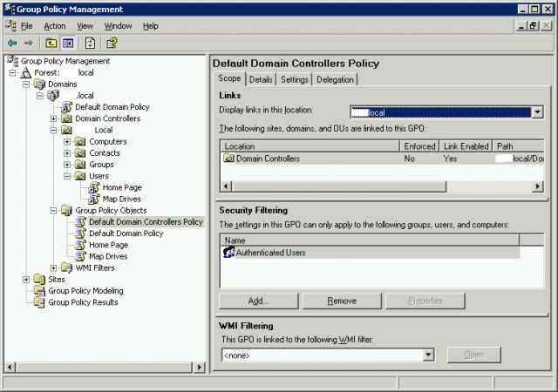Click the Users OU folder icon
Image resolution: width=558 pixels, height=392 pixels.
[80, 176]
